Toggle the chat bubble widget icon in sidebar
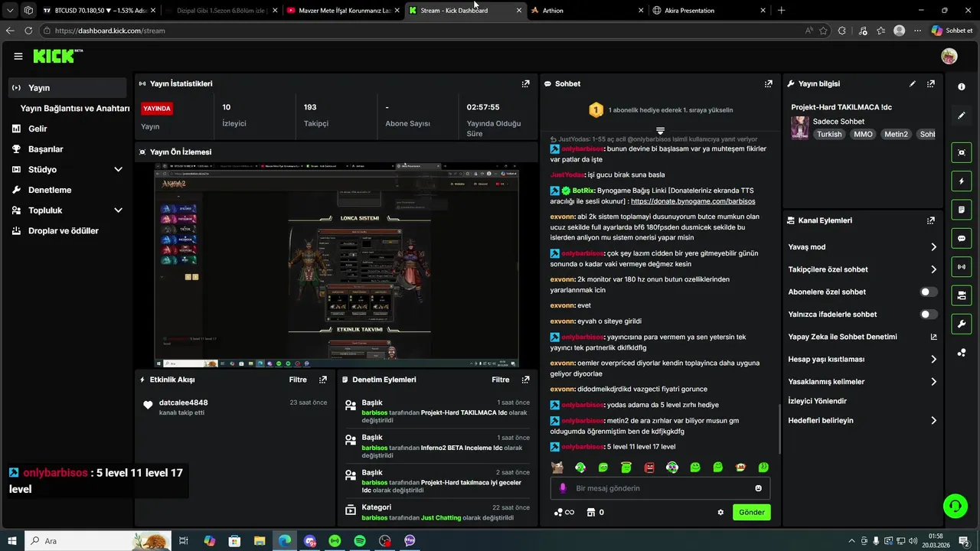This screenshot has width=980, height=551. pyautogui.click(x=962, y=239)
